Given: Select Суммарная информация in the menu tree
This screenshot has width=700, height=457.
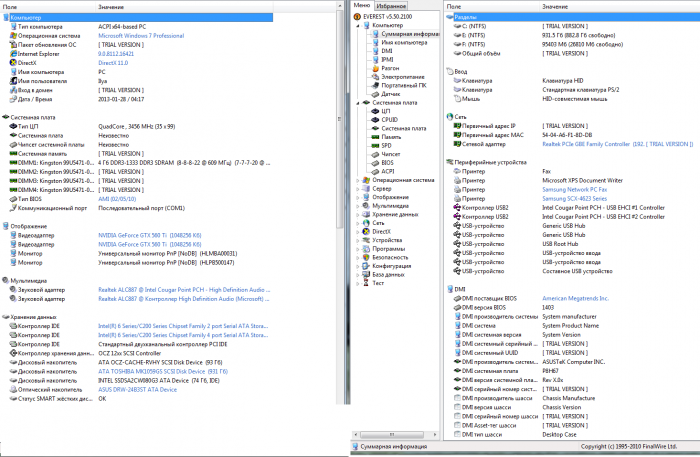Looking at the screenshot, I should [x=410, y=34].
